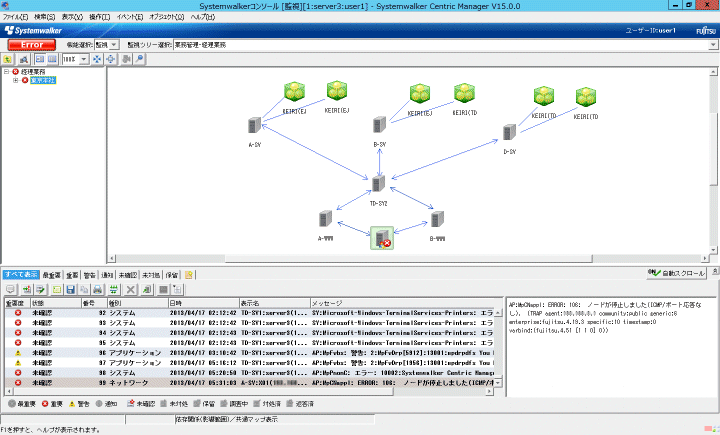Select the map view layout icon
This screenshot has width=720, height=435.
(40, 59)
